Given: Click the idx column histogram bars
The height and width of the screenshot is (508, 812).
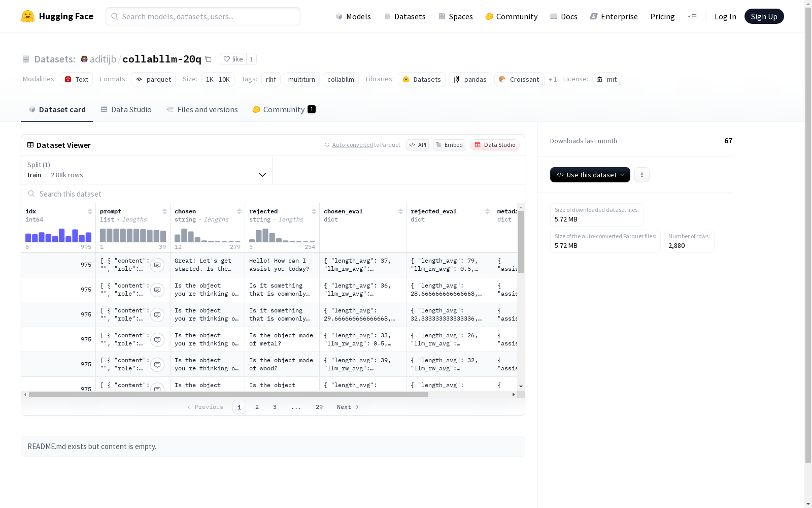Looking at the screenshot, I should [x=58, y=235].
